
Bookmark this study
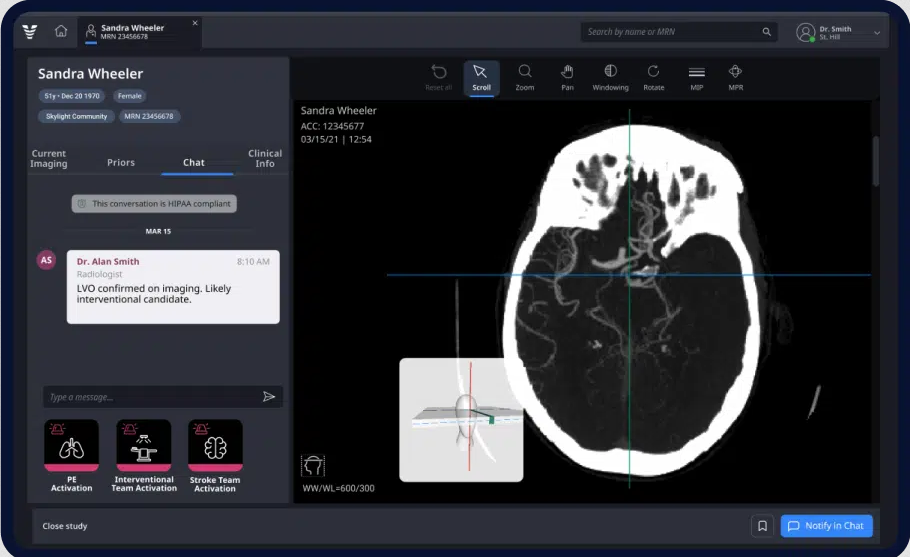point(762,526)
